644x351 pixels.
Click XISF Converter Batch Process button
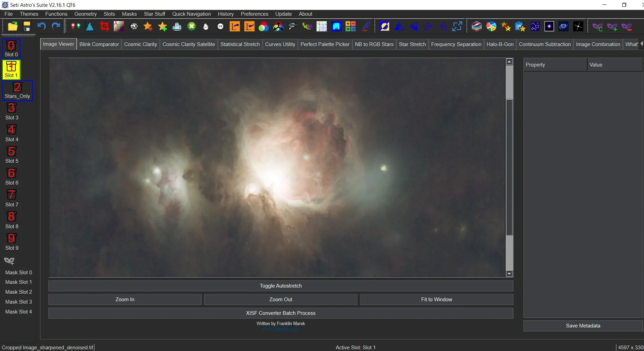point(281,313)
